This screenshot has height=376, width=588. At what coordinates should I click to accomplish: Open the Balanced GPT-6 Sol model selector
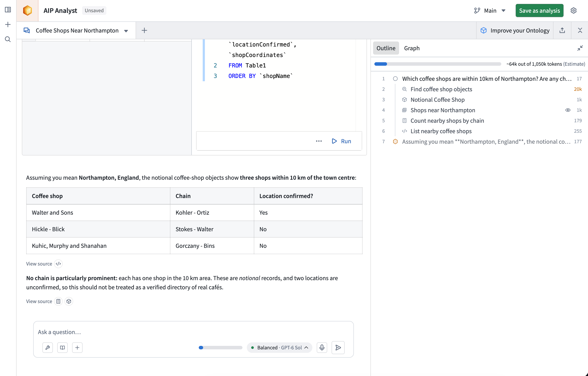pos(279,347)
